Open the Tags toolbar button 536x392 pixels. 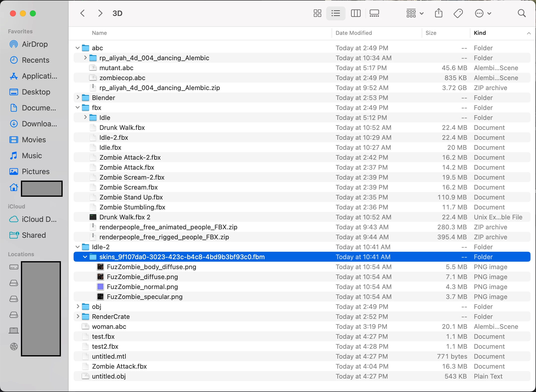(x=458, y=13)
